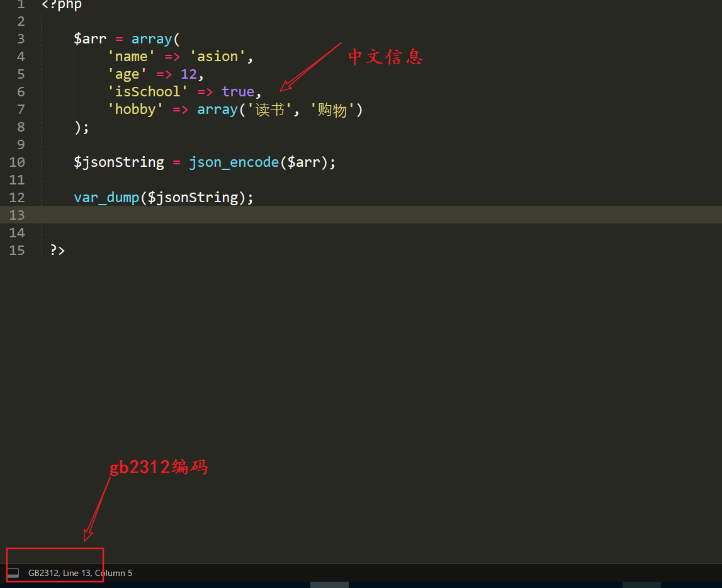Click line number 7 in the gutter
The height and width of the screenshot is (588, 722).
pos(21,109)
